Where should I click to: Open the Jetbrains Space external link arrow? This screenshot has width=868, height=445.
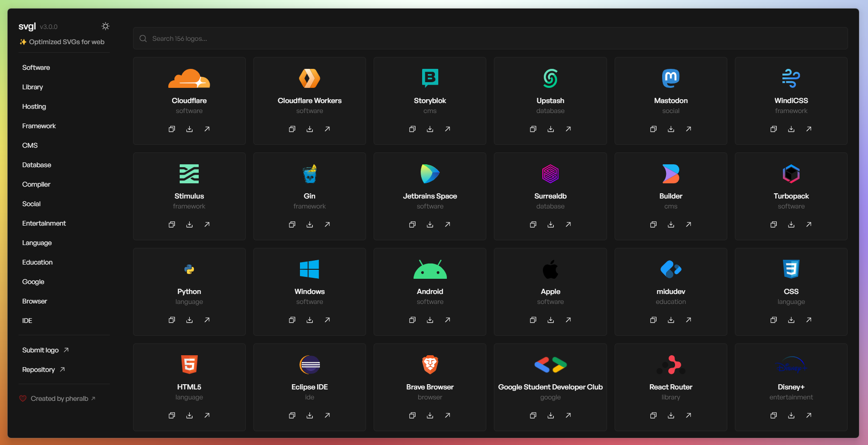tap(447, 225)
